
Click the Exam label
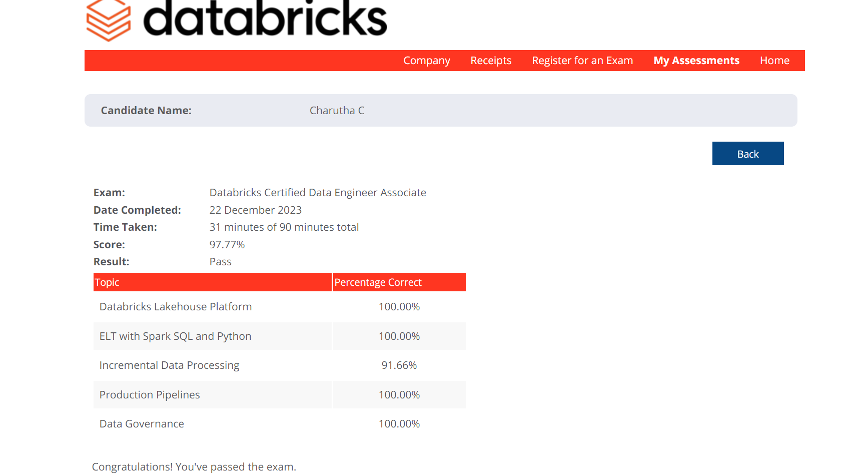point(109,193)
